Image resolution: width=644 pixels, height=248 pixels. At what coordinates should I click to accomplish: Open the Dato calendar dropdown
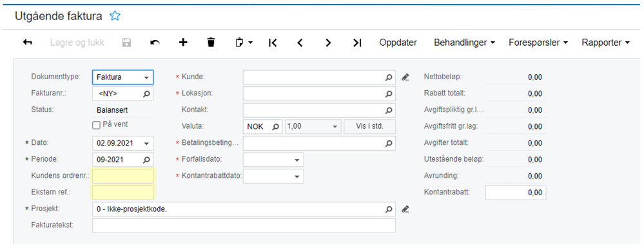pyautogui.click(x=146, y=143)
